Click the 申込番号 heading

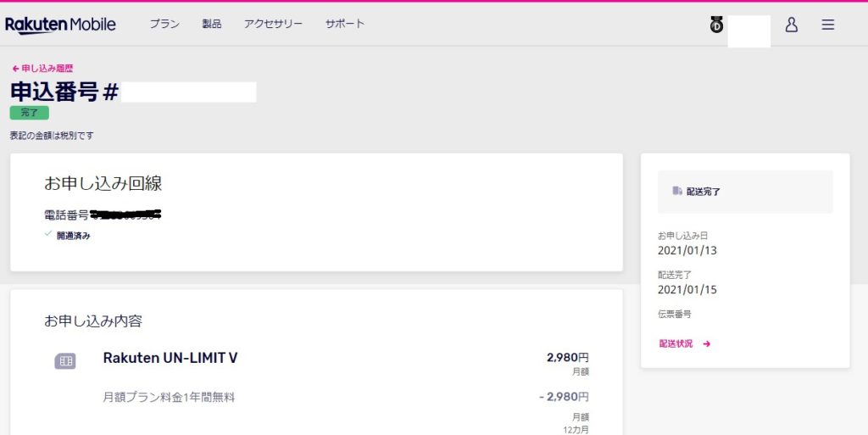64,92
